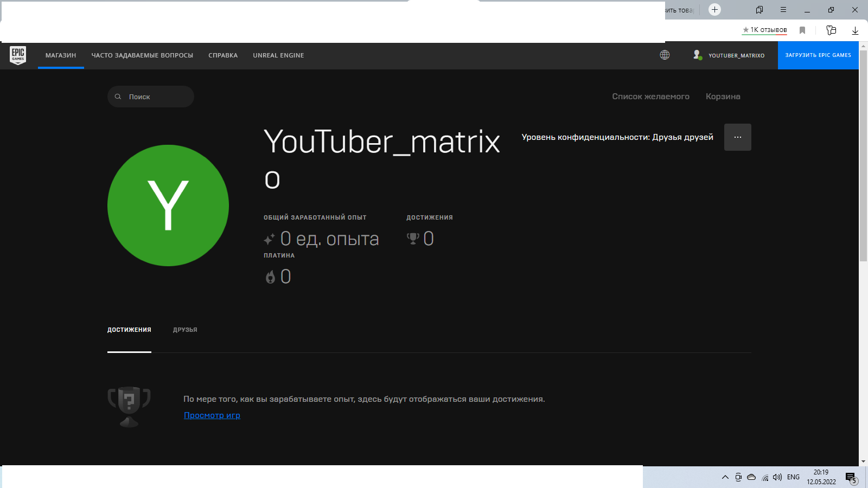Image resolution: width=868 pixels, height=488 pixels.
Task: Click the question-mark trophy placeholder icon
Action: (x=129, y=407)
